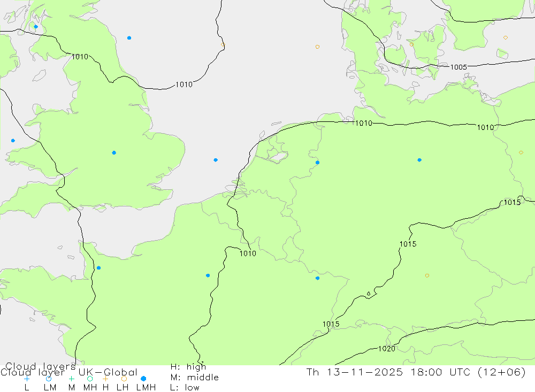Screen dimensions: 535x392
Task: Click the 1020 isobar label
Action: click(x=387, y=349)
